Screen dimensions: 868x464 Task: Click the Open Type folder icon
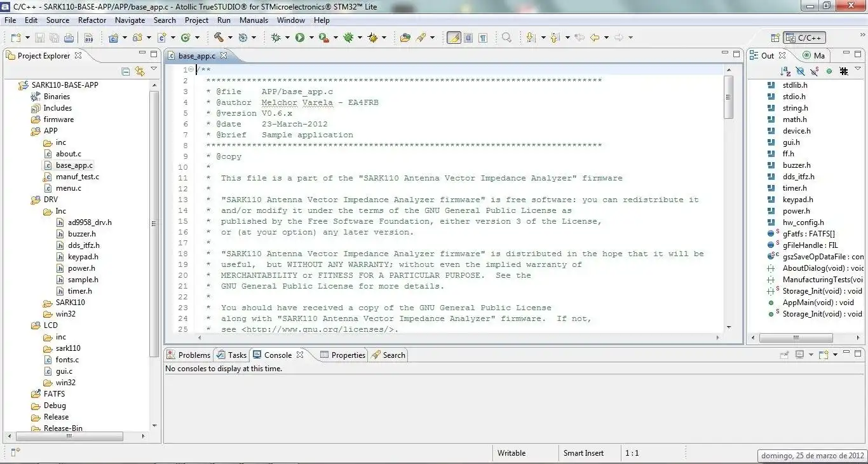pyautogui.click(x=405, y=38)
